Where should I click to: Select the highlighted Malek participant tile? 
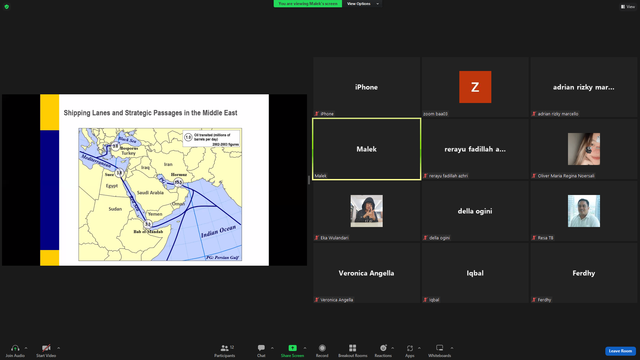[367, 149]
